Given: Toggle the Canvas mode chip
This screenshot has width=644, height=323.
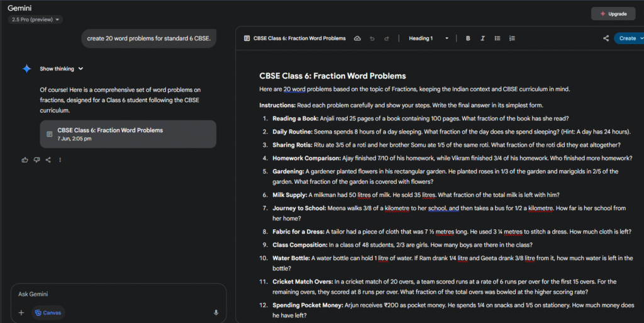Looking at the screenshot, I should click(48, 312).
